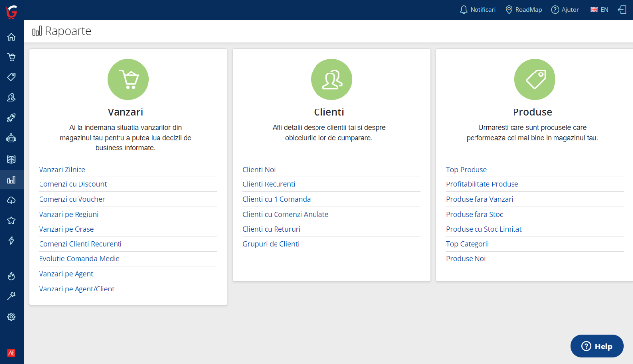Open the customers icon in sidebar

pos(11,98)
